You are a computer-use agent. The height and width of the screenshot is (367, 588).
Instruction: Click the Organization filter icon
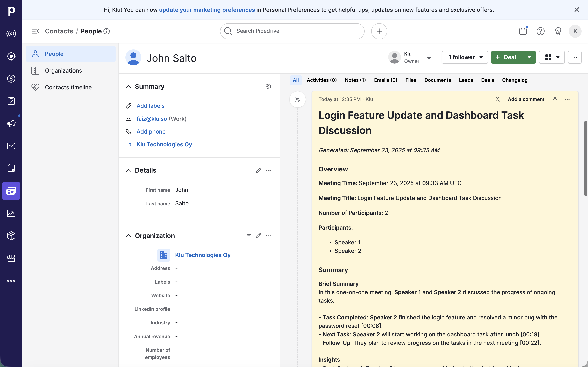[249, 236]
